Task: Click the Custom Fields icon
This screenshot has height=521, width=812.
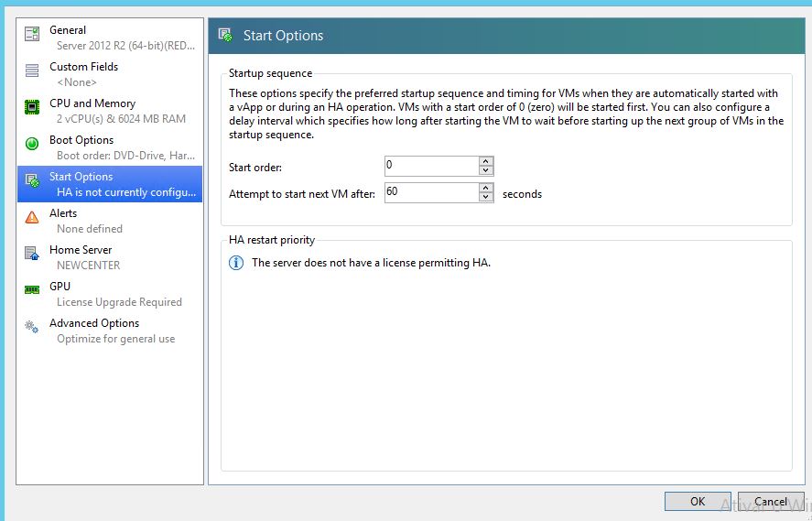Action: tap(32, 71)
